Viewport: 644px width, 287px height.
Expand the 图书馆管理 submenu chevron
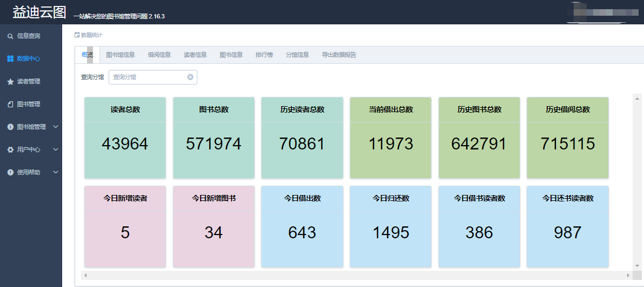click(55, 127)
